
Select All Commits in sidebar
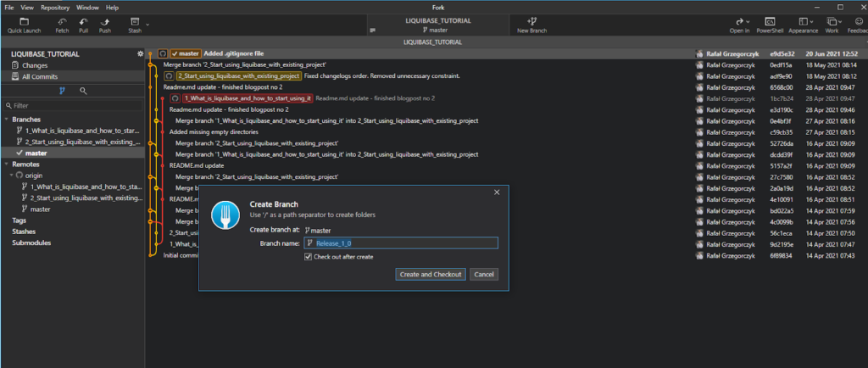click(72, 76)
